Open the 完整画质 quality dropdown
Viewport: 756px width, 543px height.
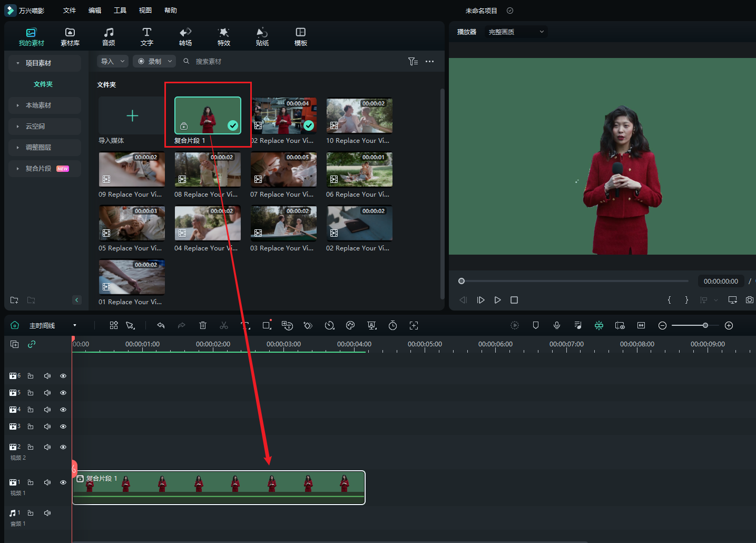coord(516,32)
